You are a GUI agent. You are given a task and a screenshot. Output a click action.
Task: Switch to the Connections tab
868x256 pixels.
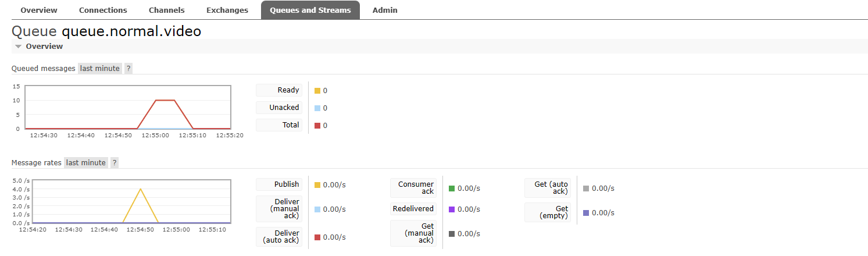[103, 10]
